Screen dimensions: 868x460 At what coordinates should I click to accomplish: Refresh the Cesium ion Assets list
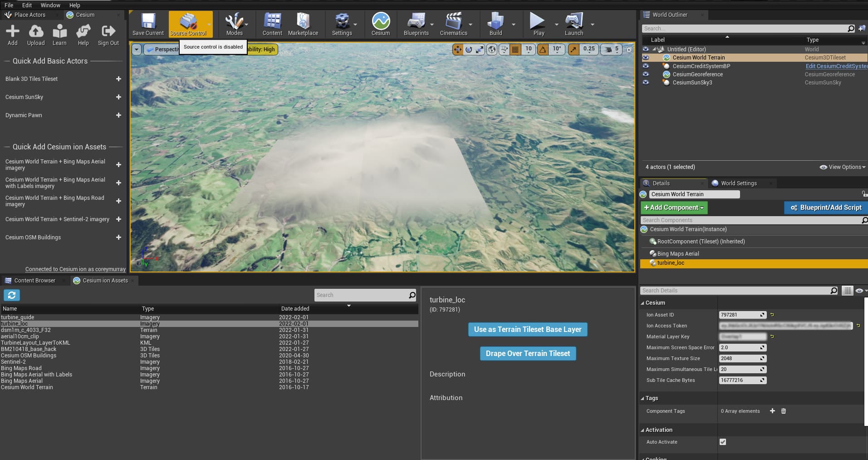click(x=12, y=295)
